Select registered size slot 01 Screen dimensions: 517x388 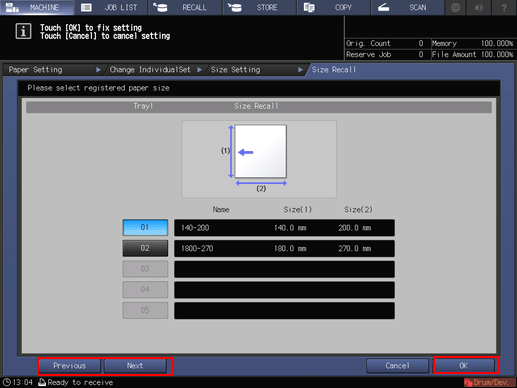click(x=145, y=228)
